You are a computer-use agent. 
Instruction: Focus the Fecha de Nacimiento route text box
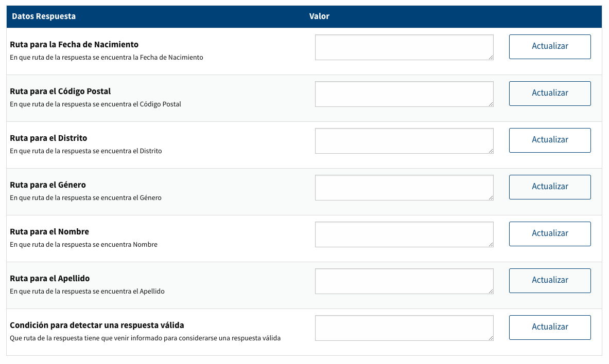pyautogui.click(x=404, y=47)
